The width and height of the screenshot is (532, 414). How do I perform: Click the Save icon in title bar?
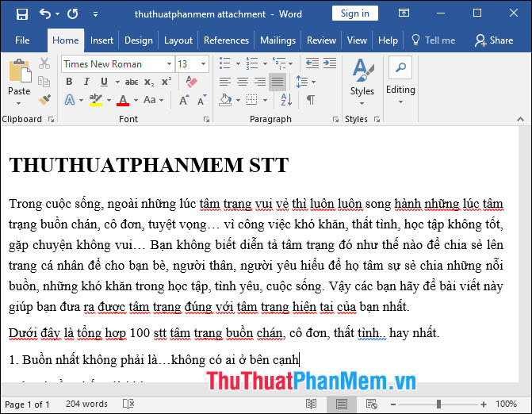(x=22, y=14)
